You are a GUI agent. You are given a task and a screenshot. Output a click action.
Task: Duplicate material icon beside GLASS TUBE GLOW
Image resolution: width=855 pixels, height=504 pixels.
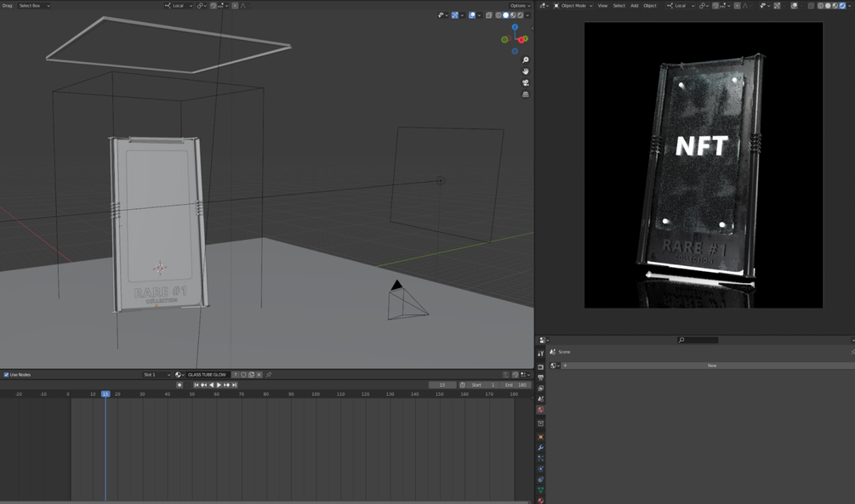[x=251, y=375]
